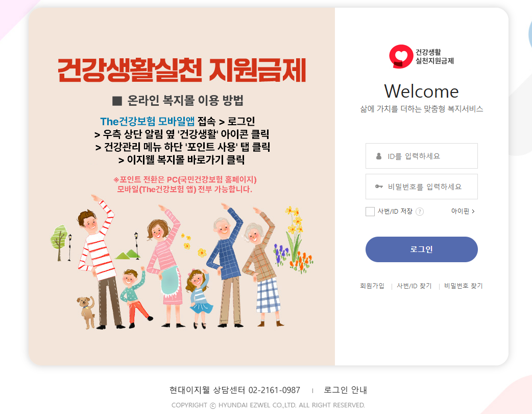
Task: Click the 사번/ID 저장 label text
Action: pos(395,211)
